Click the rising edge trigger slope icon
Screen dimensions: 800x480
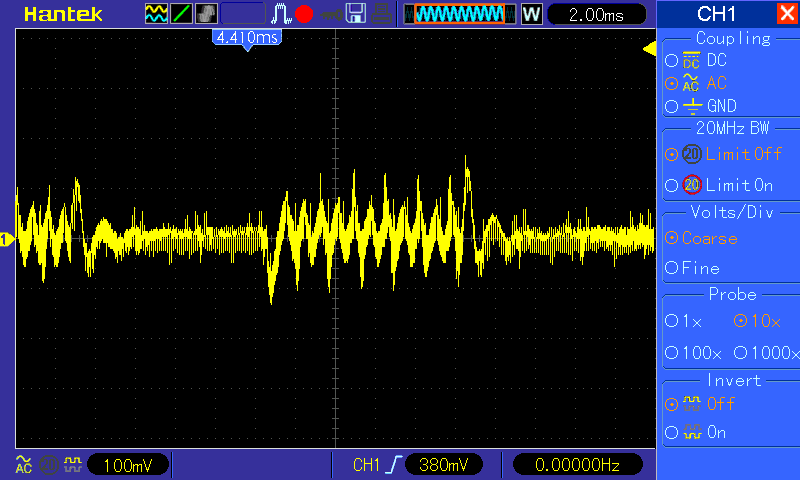click(x=394, y=465)
